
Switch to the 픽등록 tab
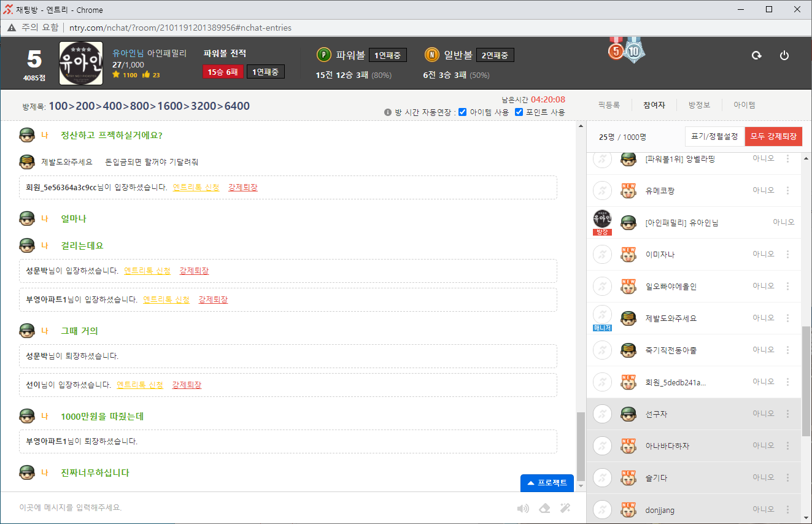[x=609, y=105]
